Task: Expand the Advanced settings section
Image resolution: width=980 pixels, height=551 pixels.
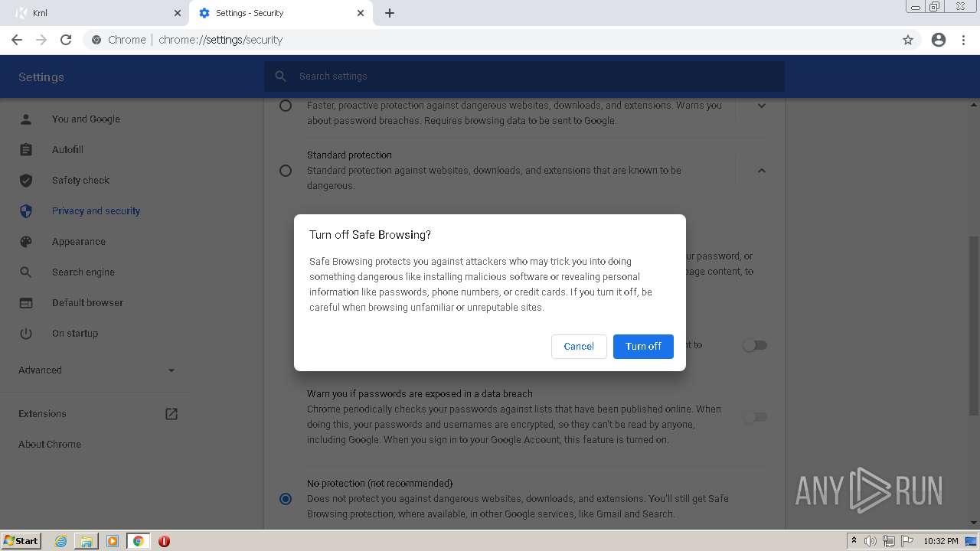Action: [x=96, y=370]
